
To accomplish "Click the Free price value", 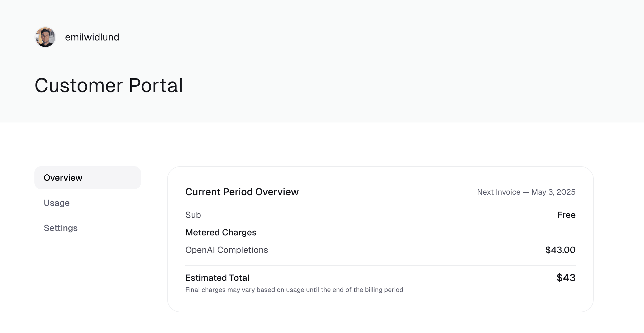I will pyautogui.click(x=566, y=215).
